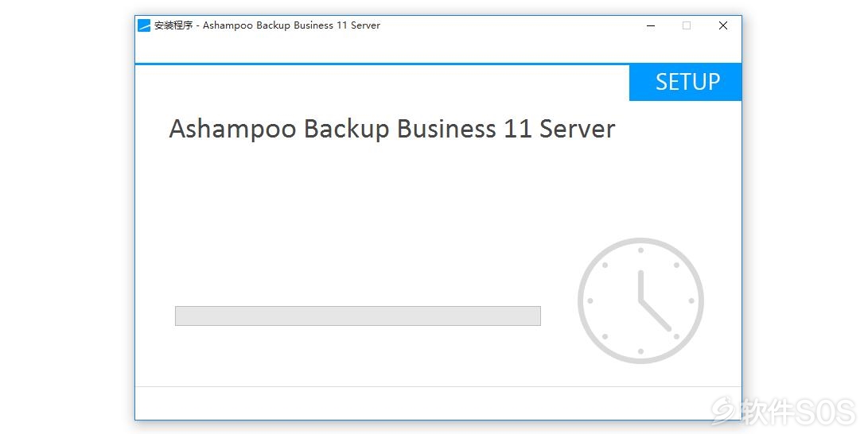Screen dimensions: 868x434
Task: Click the grey clock waiting icon
Action: [x=640, y=300]
